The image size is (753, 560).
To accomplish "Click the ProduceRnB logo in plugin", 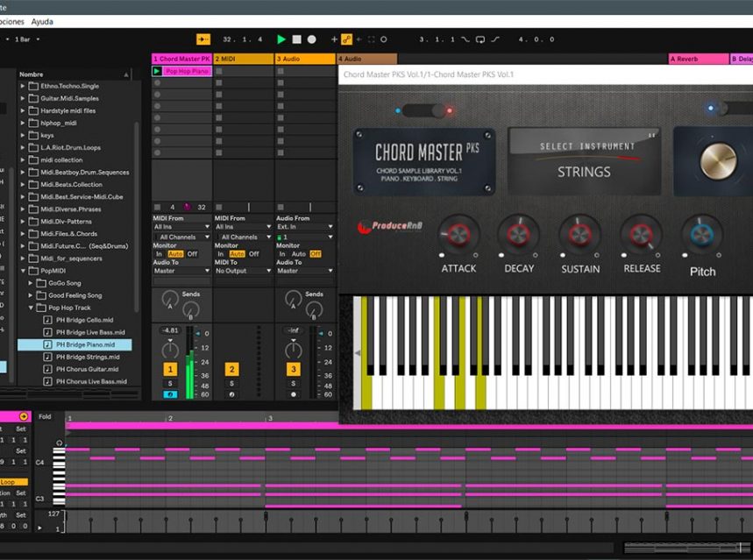I will [x=390, y=226].
